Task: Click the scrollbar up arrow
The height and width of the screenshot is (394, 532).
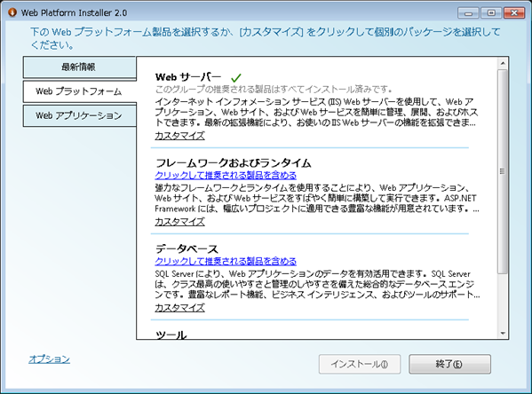Action: click(x=503, y=63)
